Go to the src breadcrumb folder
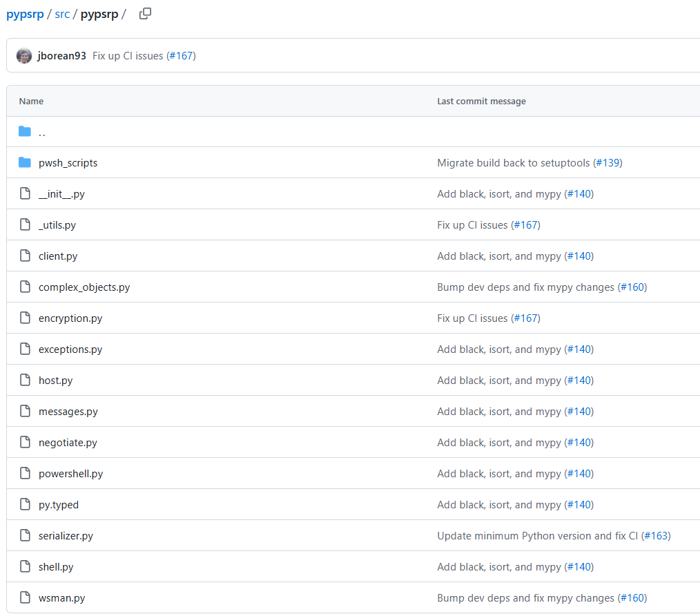Screen dimensions: 700x614 (62, 15)
